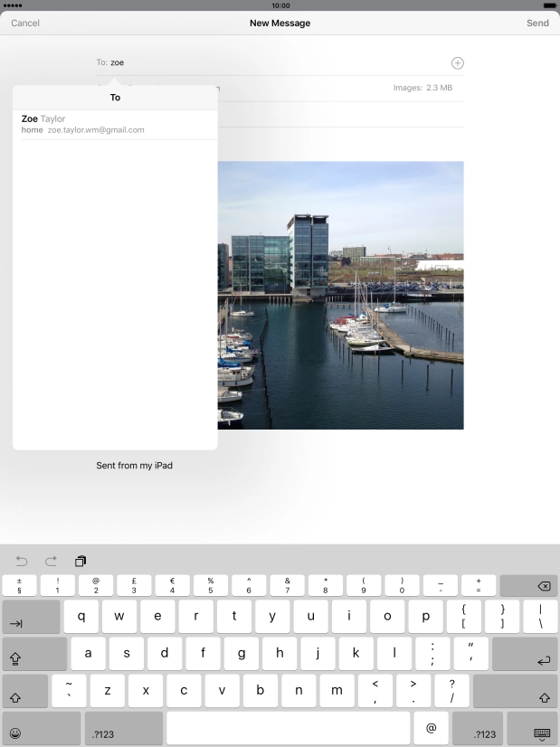Tap the paste clipboard icon
This screenshot has width=560, height=747.
[x=81, y=561]
